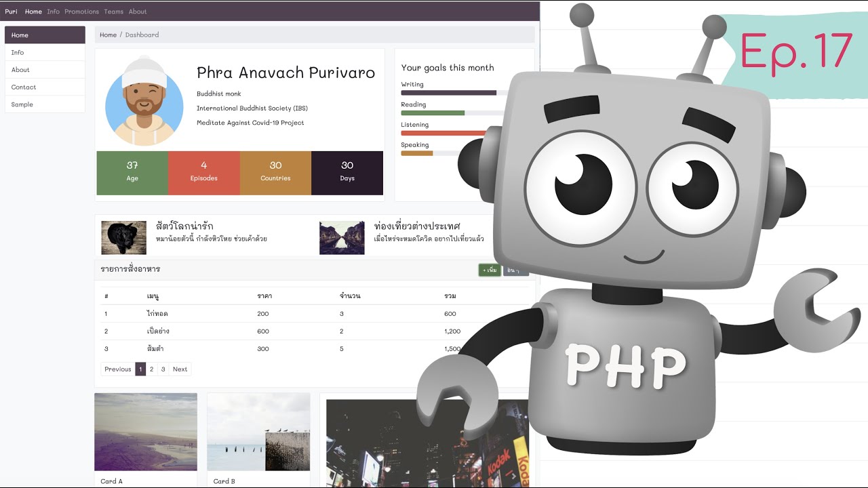Click the ส้มตำ menu cell

(x=155, y=349)
